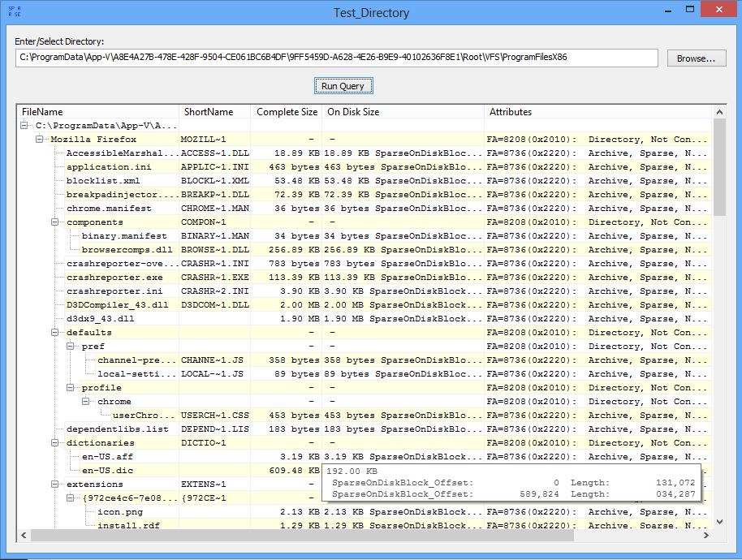The width and height of the screenshot is (742, 560).
Task: Click the horizontal scrollbar right arrow
Action: [x=706, y=535]
